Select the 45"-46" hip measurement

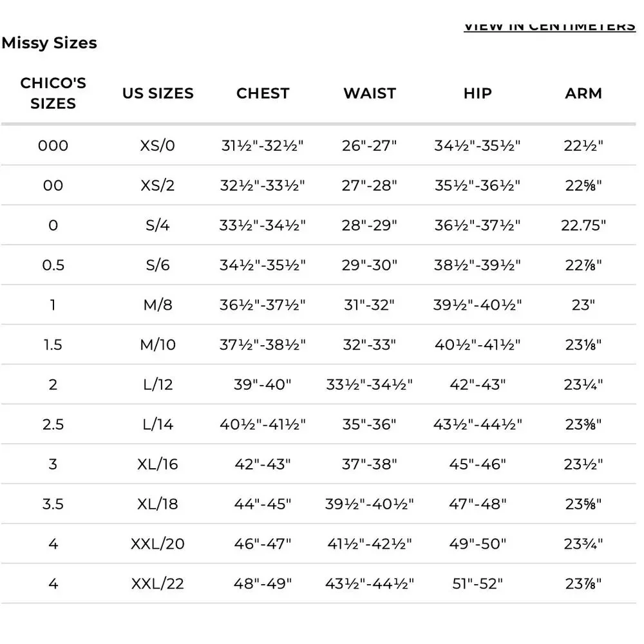pos(478,464)
